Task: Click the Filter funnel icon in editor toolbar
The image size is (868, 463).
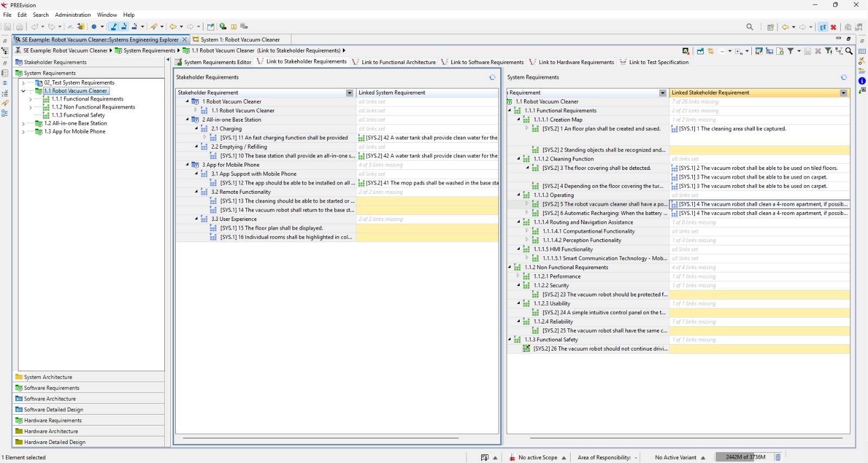Action: pos(790,51)
